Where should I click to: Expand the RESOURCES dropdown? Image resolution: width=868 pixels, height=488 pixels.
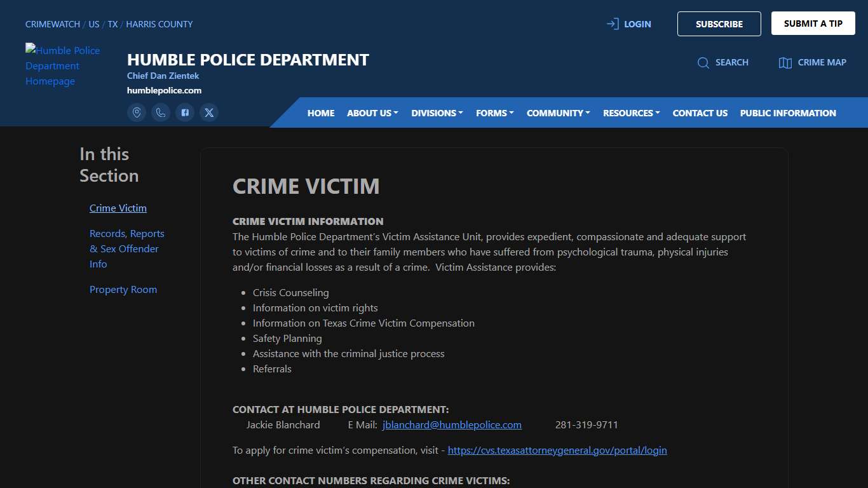click(x=631, y=112)
